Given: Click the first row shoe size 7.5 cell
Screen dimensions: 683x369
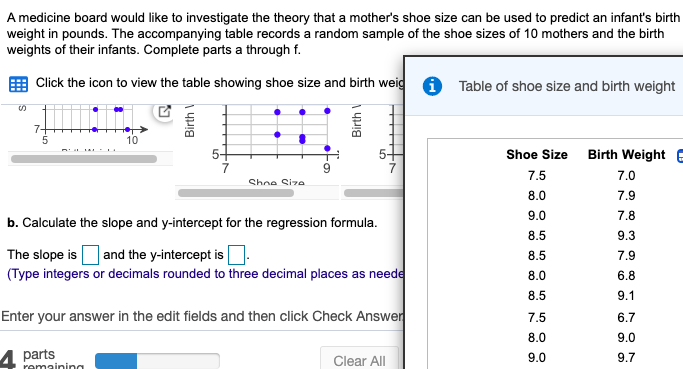Looking at the screenshot, I should [x=537, y=176].
